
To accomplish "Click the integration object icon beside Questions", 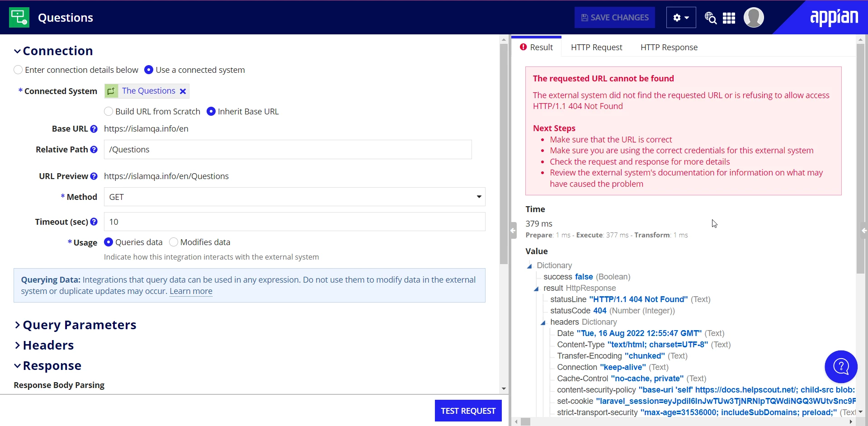I will point(19,17).
